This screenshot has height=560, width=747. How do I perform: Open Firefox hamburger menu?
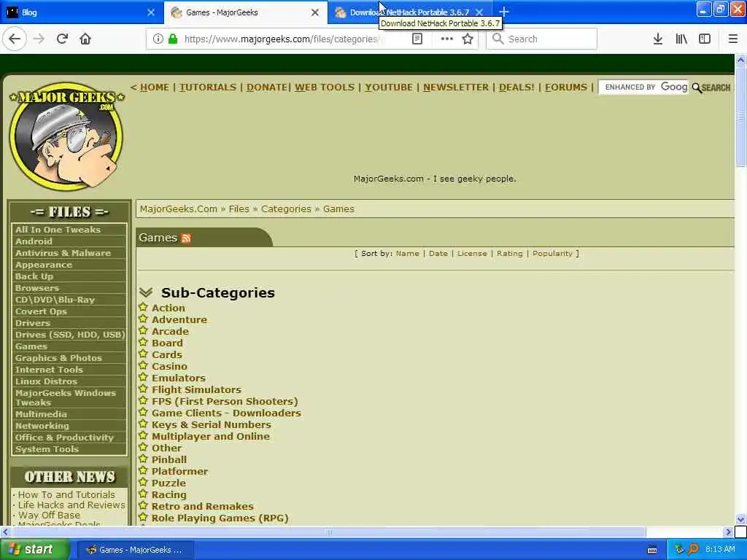pyautogui.click(x=733, y=39)
